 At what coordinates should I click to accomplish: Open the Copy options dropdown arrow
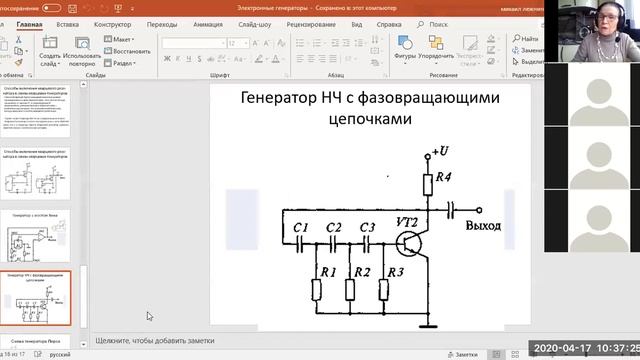point(27,51)
